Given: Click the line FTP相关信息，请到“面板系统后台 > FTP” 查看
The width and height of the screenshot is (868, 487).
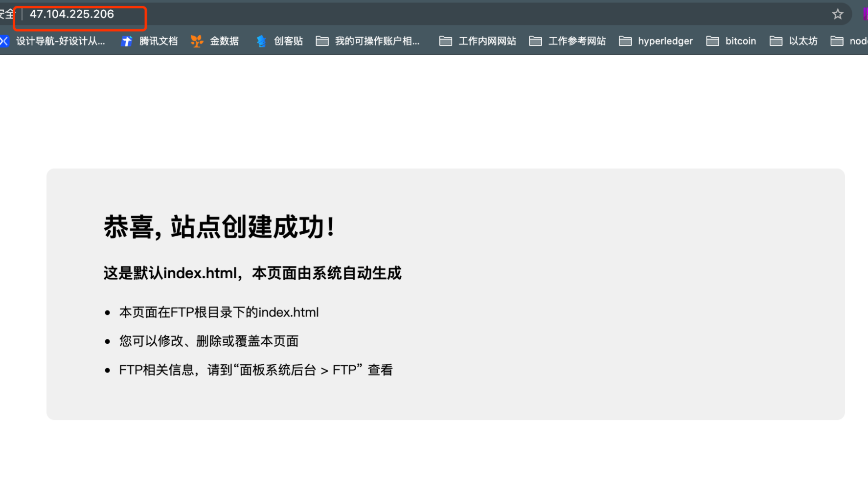Looking at the screenshot, I should (256, 370).
